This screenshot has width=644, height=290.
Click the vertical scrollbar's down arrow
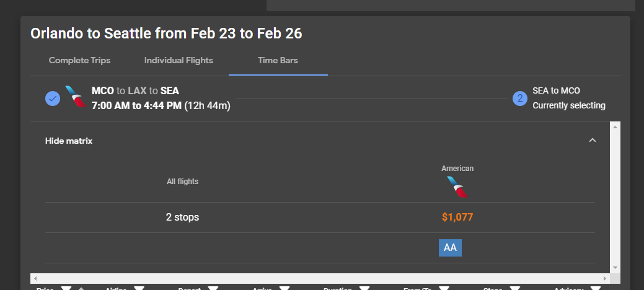point(615,267)
